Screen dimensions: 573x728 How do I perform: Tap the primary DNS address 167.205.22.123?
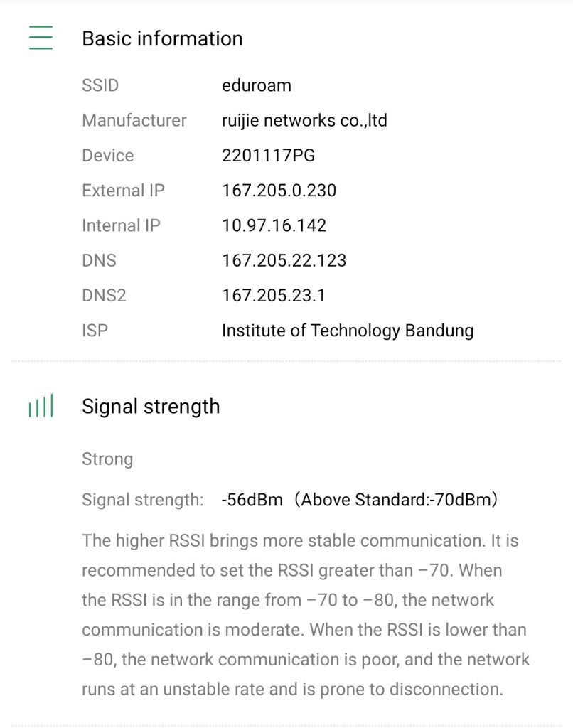tap(284, 260)
